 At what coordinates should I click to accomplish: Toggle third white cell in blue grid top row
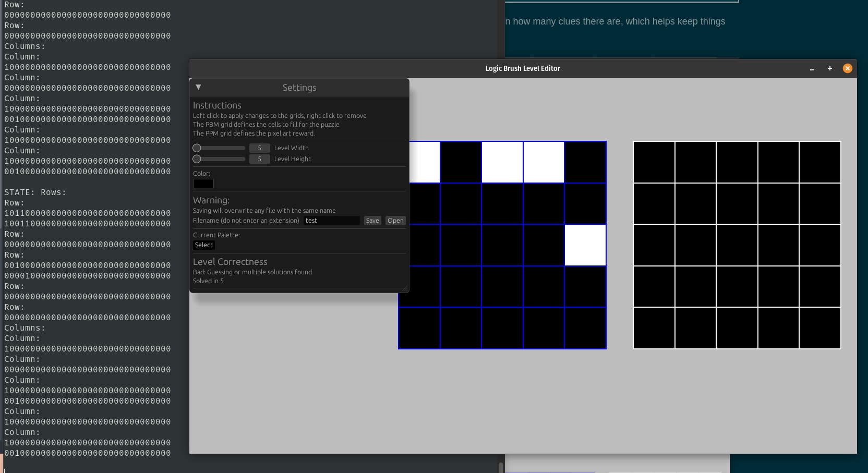click(x=544, y=162)
